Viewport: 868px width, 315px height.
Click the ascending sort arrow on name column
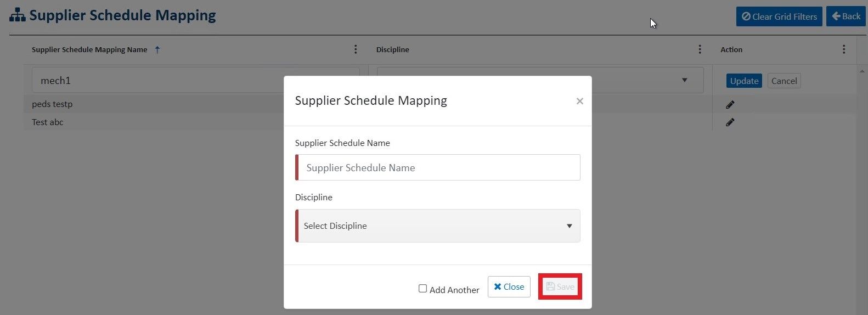click(157, 49)
